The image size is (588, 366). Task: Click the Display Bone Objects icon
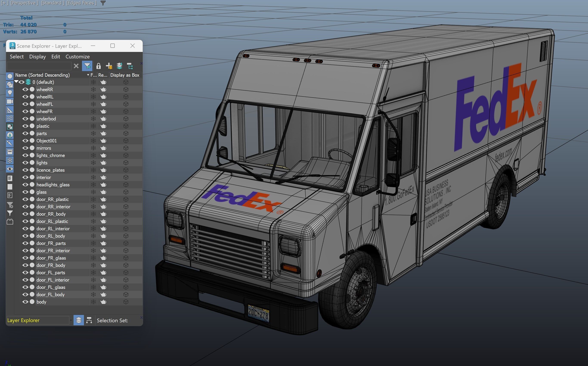tap(10, 143)
